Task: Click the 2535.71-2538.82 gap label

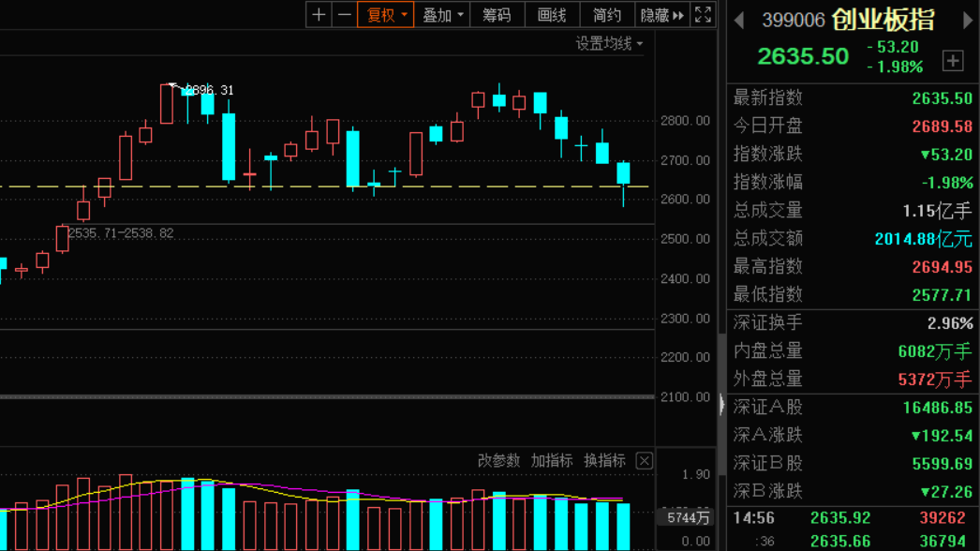Action: (x=121, y=233)
